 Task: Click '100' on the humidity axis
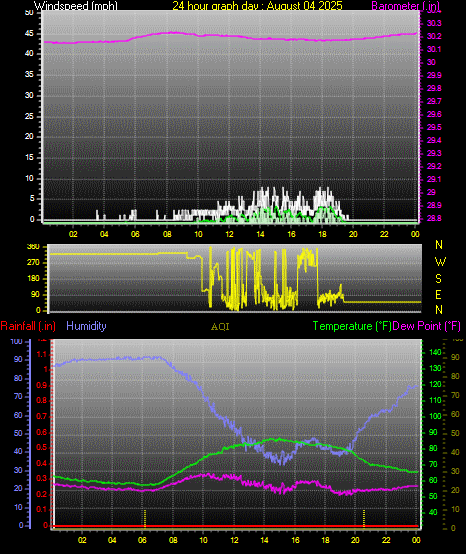pos(17,342)
